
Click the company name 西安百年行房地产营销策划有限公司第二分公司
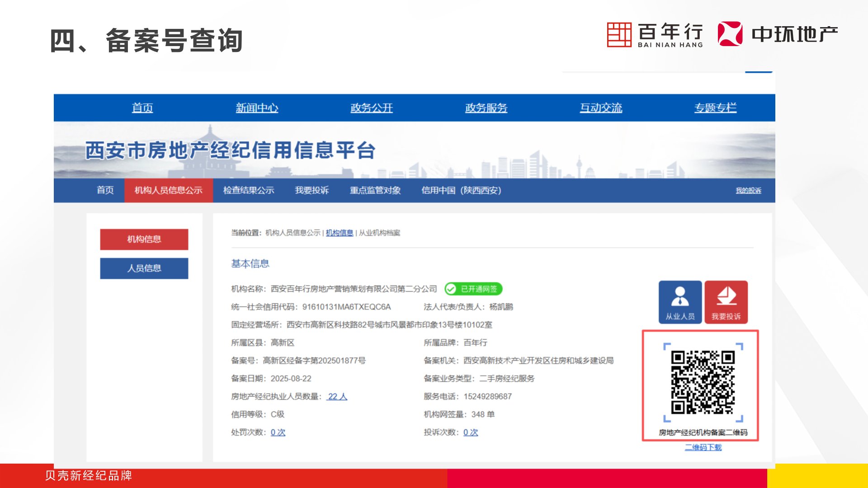[354, 289]
